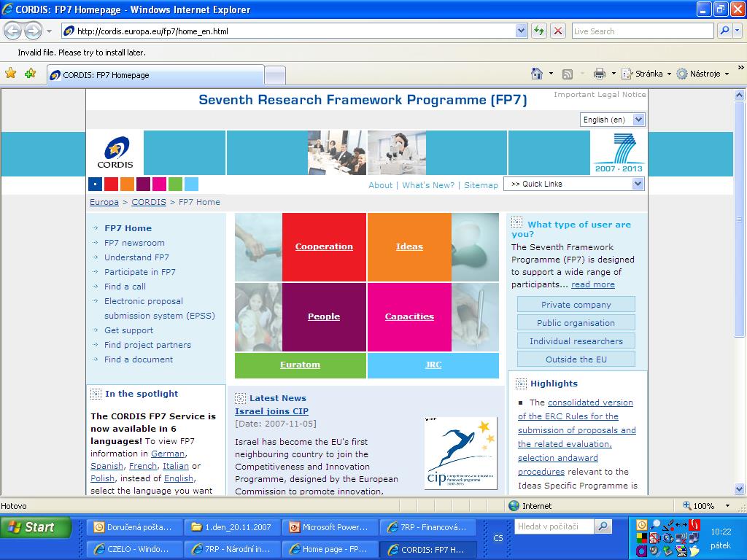Viewport: 747px width, 560px height.
Task: Expand the Quick Links dropdown
Action: tap(638, 184)
